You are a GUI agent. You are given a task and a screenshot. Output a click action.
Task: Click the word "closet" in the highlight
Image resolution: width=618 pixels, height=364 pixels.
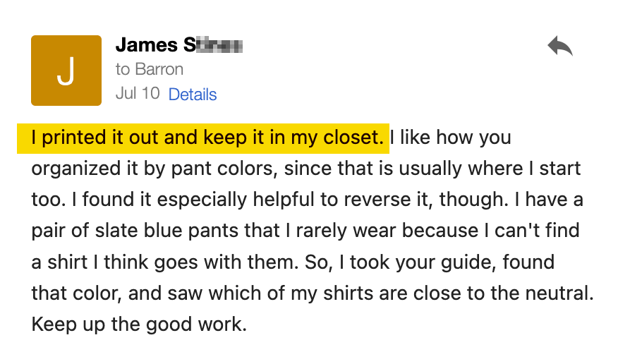(x=351, y=138)
